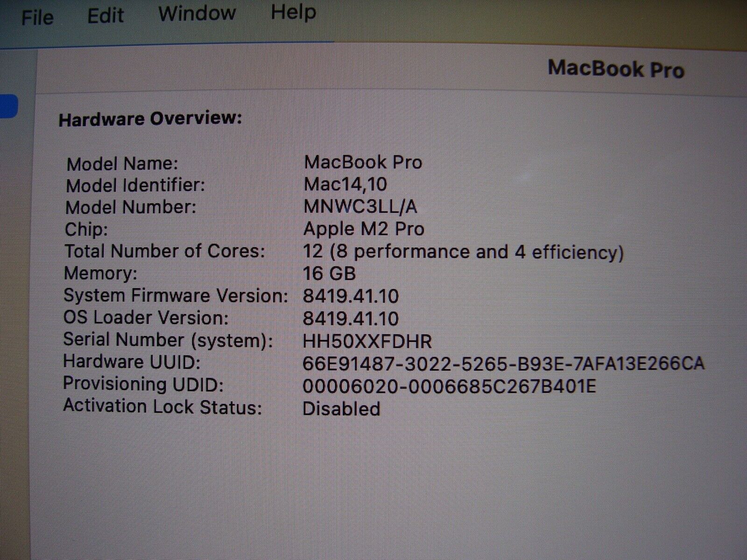747x560 pixels.
Task: Click the Activation Lock Status label
Action: click(x=162, y=407)
